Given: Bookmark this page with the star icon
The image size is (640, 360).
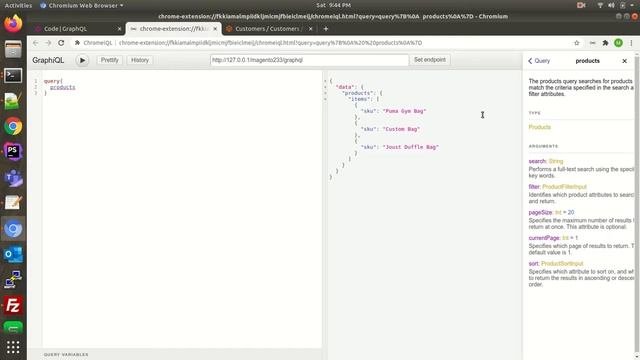Looking at the screenshot, I should pyautogui.click(x=577, y=43).
